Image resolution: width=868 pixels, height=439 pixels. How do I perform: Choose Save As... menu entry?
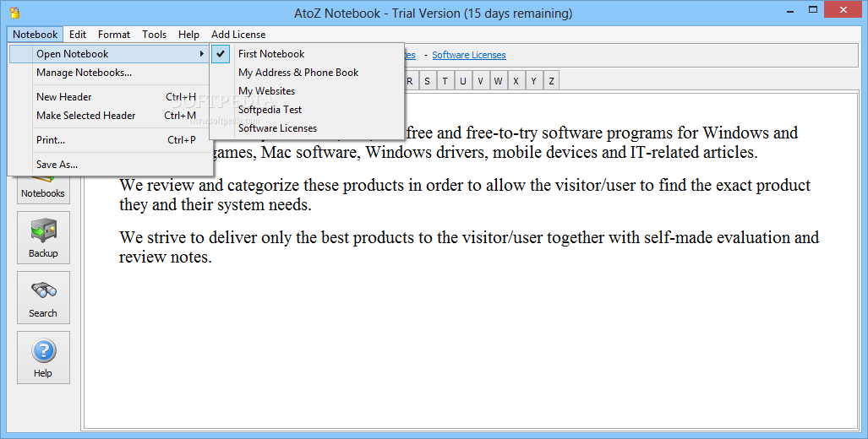point(110,165)
